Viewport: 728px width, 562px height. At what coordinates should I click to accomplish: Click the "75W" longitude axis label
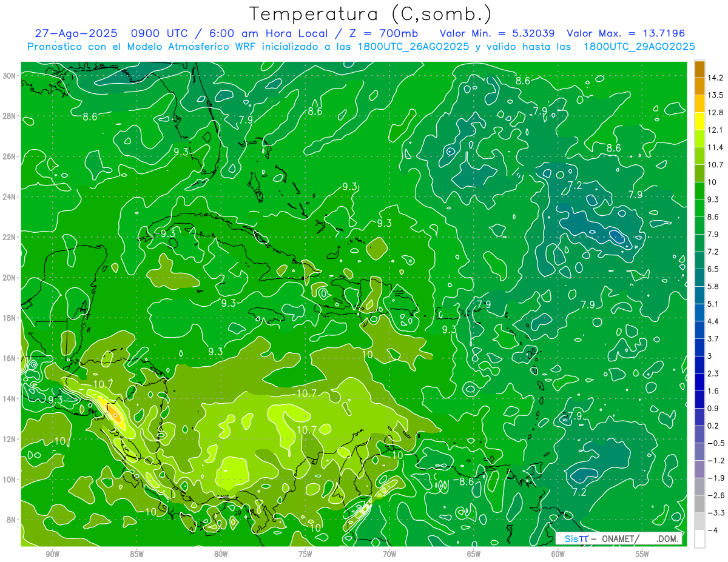coord(305,554)
